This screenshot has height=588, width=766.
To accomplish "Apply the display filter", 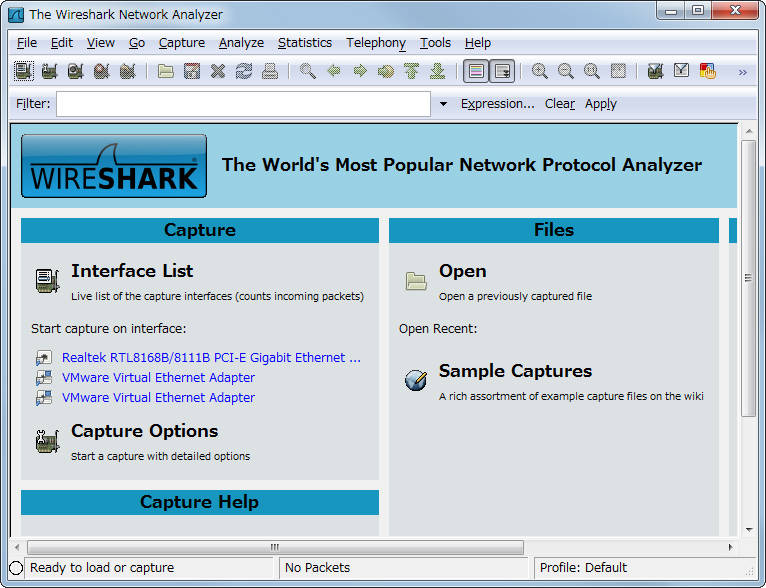I will pos(601,104).
